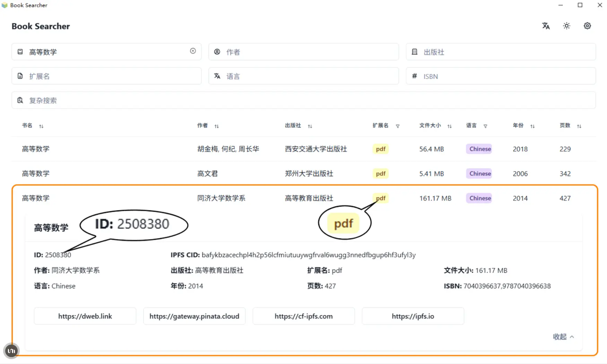Sort by 页数 column arrows

(x=579, y=126)
